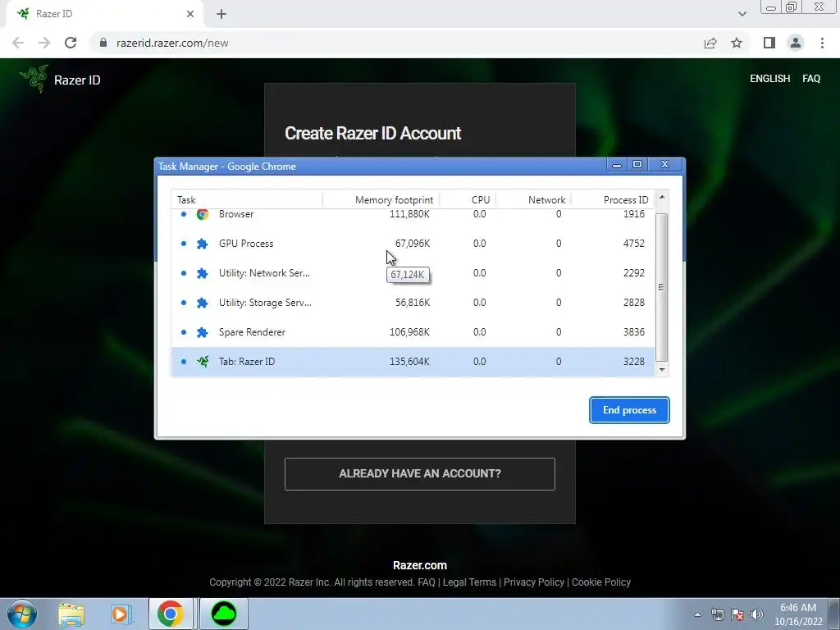Go back with the browser back arrow
840x630 pixels.
click(18, 43)
